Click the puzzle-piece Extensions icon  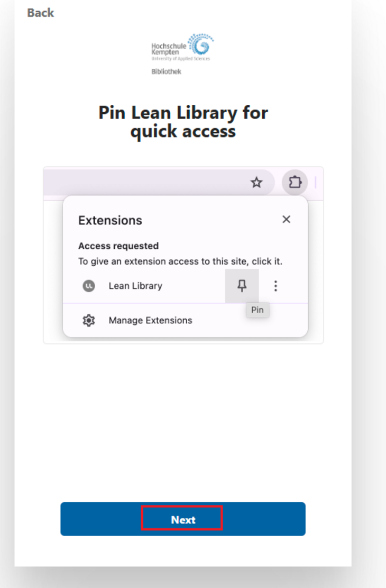click(295, 183)
